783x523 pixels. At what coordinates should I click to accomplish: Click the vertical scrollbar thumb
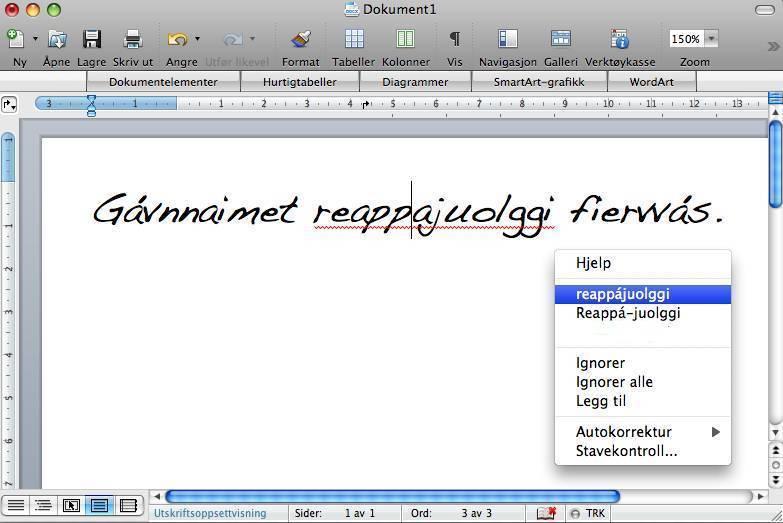point(776,165)
